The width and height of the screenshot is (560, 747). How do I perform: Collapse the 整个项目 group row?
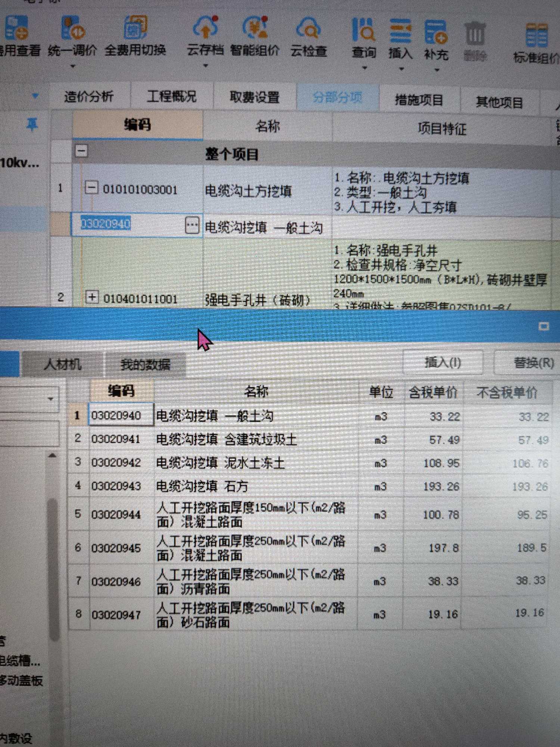point(81,151)
